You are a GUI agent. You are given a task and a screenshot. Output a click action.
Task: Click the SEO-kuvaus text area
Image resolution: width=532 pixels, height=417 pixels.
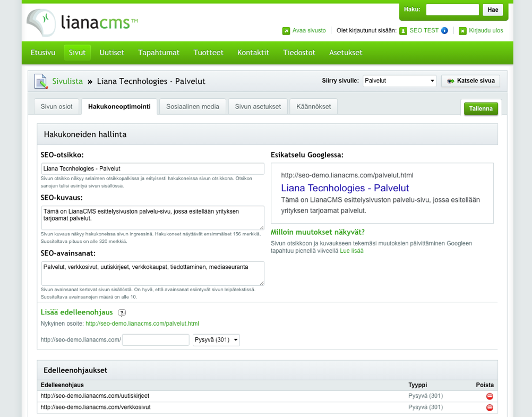[x=153, y=218]
